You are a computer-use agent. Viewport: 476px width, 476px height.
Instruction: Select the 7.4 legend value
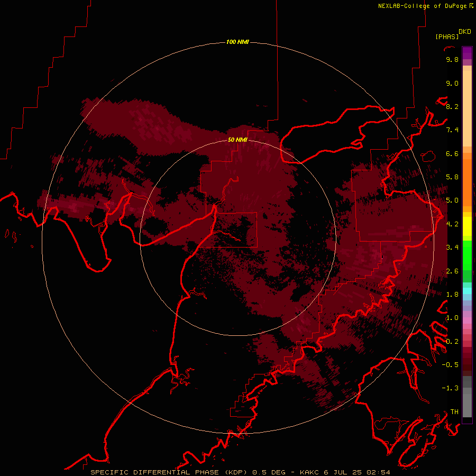coord(452,130)
